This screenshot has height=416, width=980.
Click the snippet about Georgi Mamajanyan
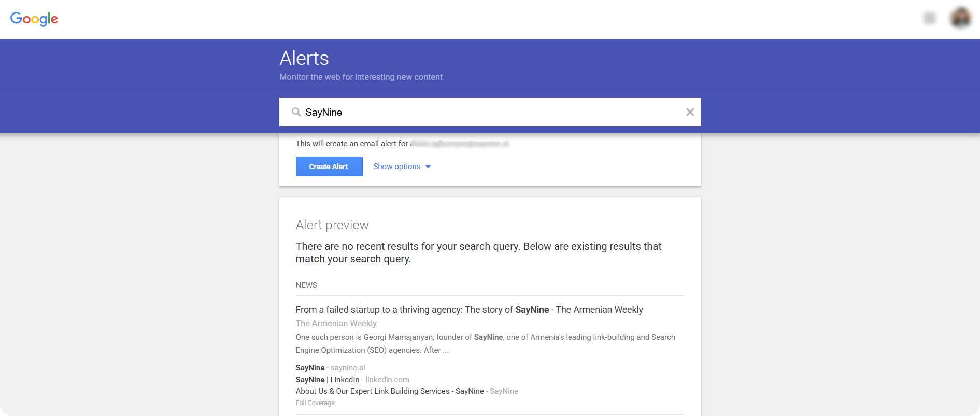[x=486, y=343]
